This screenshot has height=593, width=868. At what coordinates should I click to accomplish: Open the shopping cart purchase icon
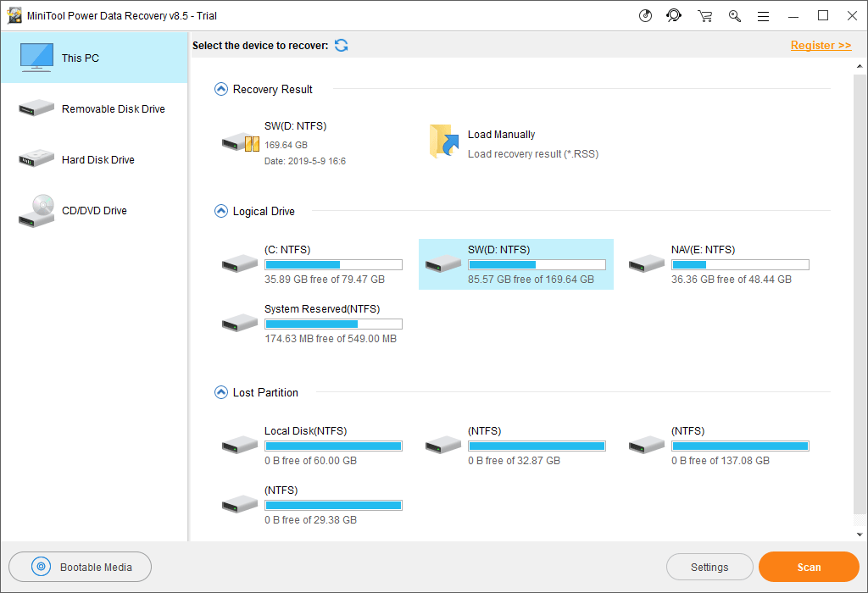(x=704, y=15)
